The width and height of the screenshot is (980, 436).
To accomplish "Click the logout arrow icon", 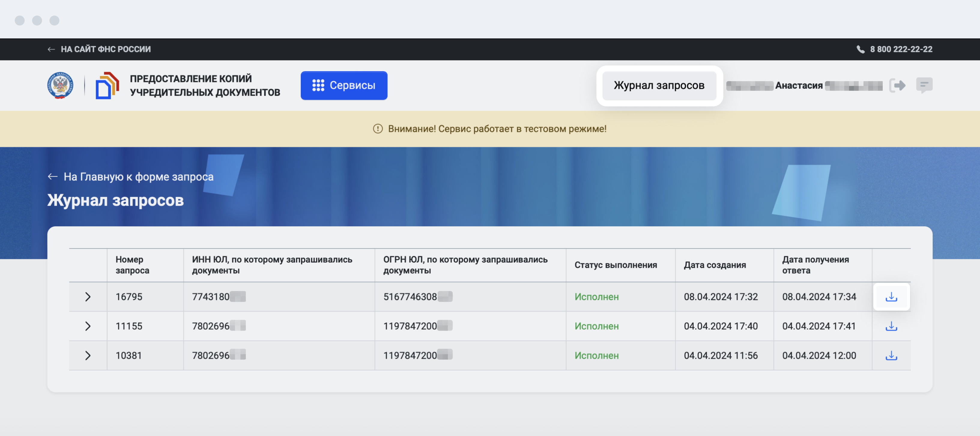I will 897,85.
